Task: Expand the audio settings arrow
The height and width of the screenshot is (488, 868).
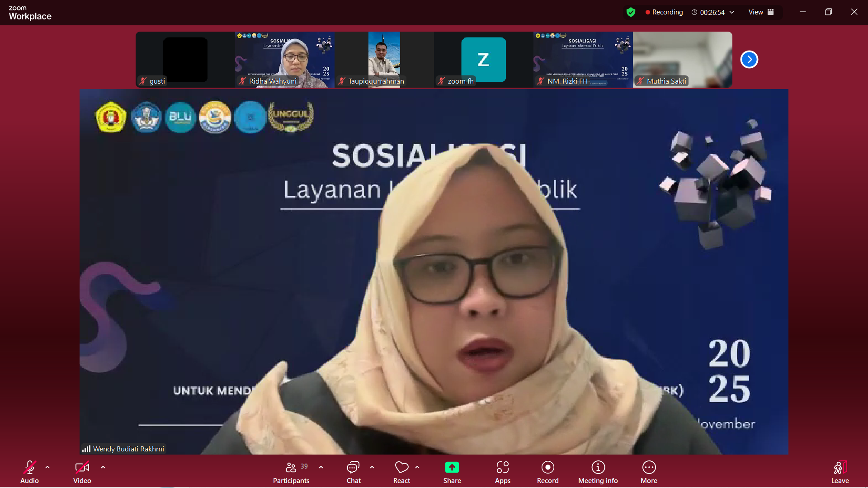Action: 47,467
